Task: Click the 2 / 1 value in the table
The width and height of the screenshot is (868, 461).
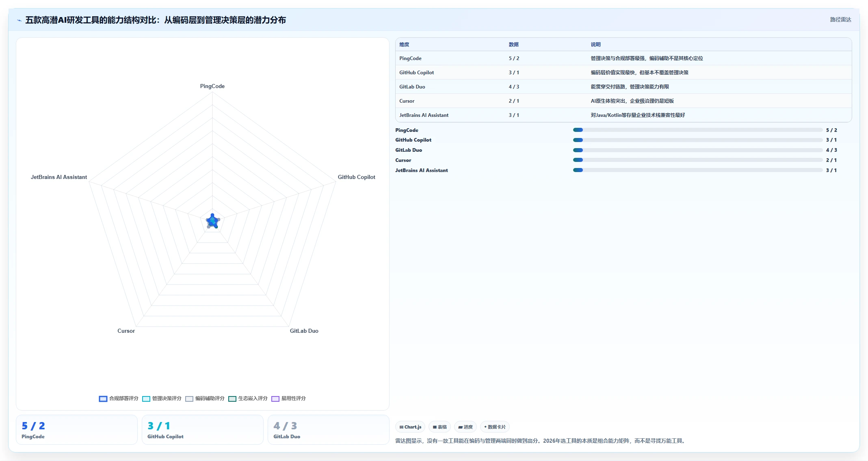Action: [x=514, y=101]
